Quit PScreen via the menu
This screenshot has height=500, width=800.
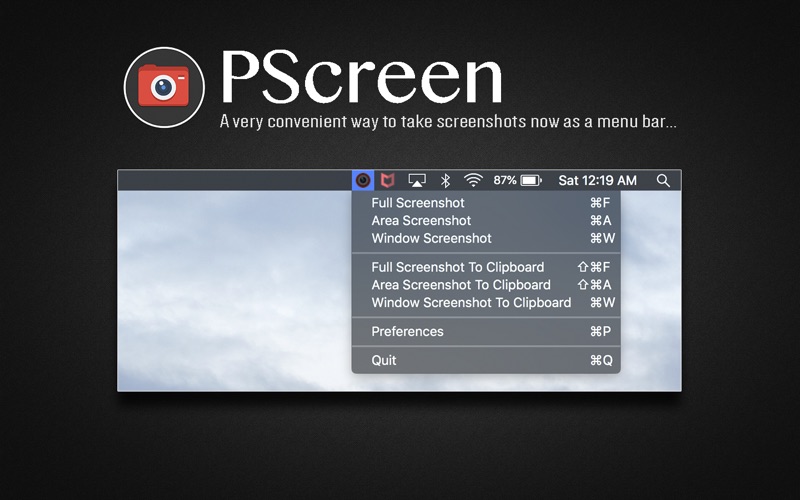(486, 360)
